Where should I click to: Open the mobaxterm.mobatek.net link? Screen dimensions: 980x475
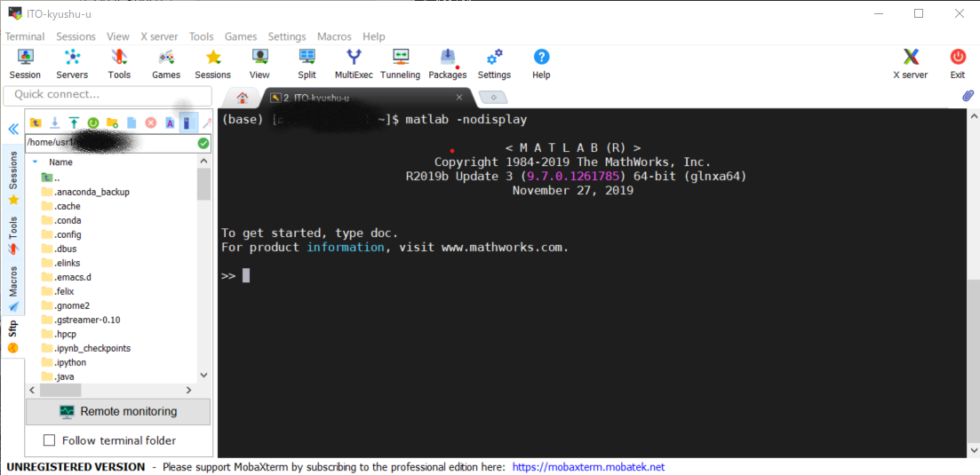[589, 467]
